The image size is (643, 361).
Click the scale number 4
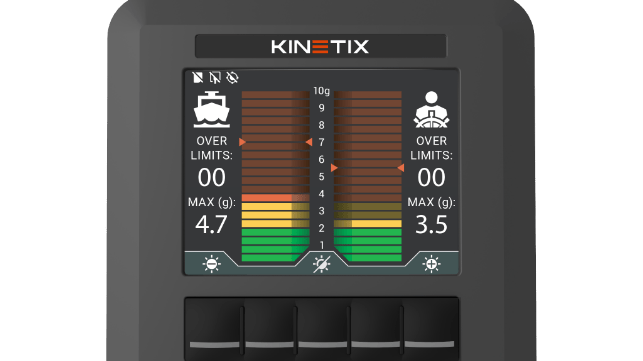tap(322, 194)
